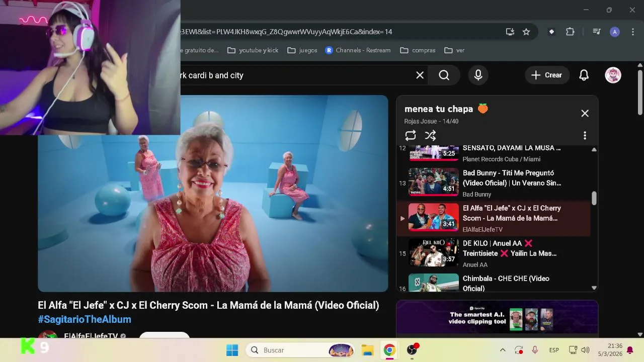Open the youtube y kick bookmarks folder
This screenshot has width=644, height=362.
(253, 50)
